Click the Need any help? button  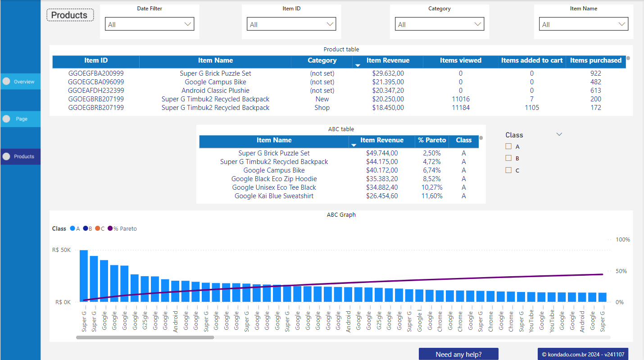(458, 354)
